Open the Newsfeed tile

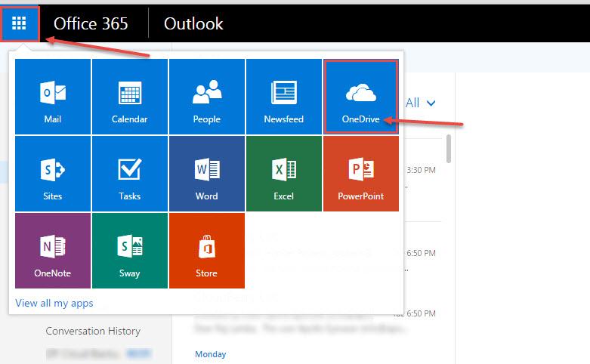click(283, 97)
